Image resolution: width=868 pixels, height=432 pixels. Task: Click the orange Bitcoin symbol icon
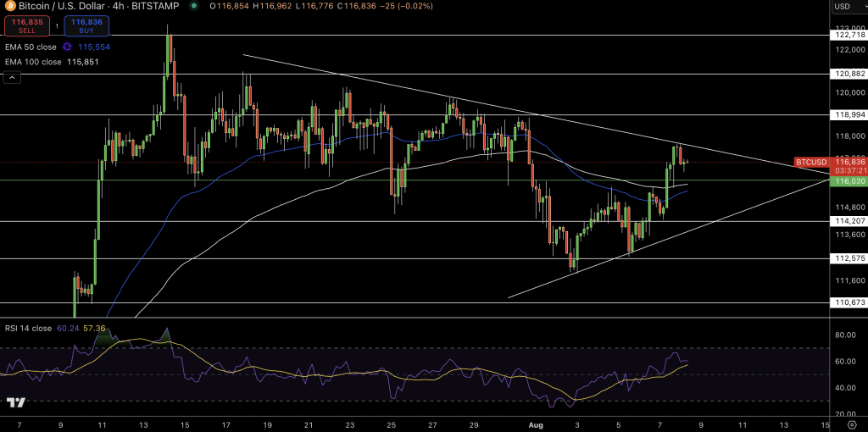9,6
